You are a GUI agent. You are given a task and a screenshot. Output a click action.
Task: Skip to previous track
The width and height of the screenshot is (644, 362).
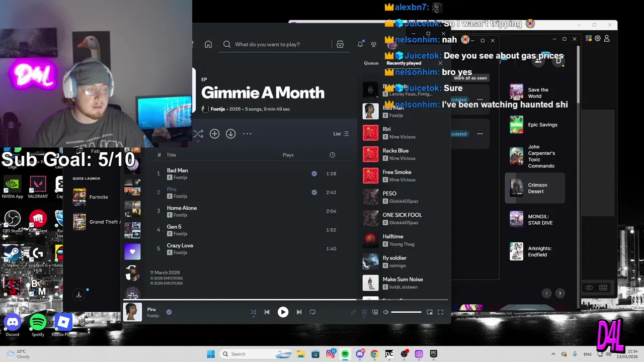267,312
